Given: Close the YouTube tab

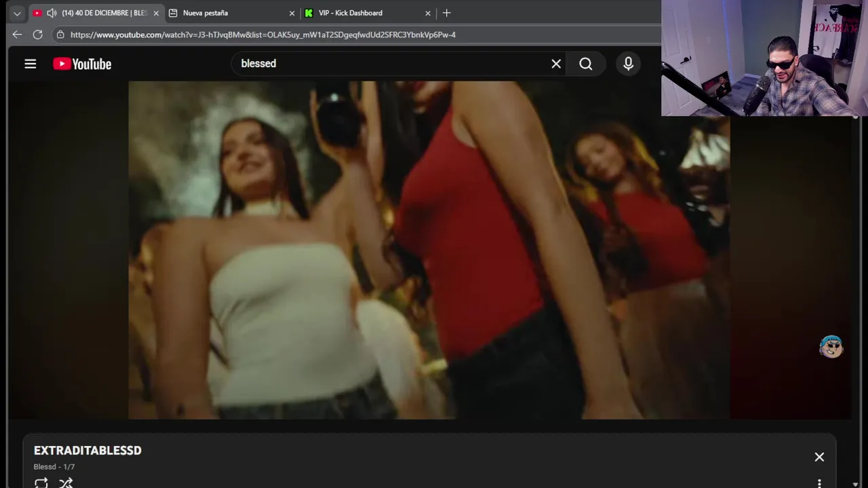Looking at the screenshot, I should pos(156,13).
